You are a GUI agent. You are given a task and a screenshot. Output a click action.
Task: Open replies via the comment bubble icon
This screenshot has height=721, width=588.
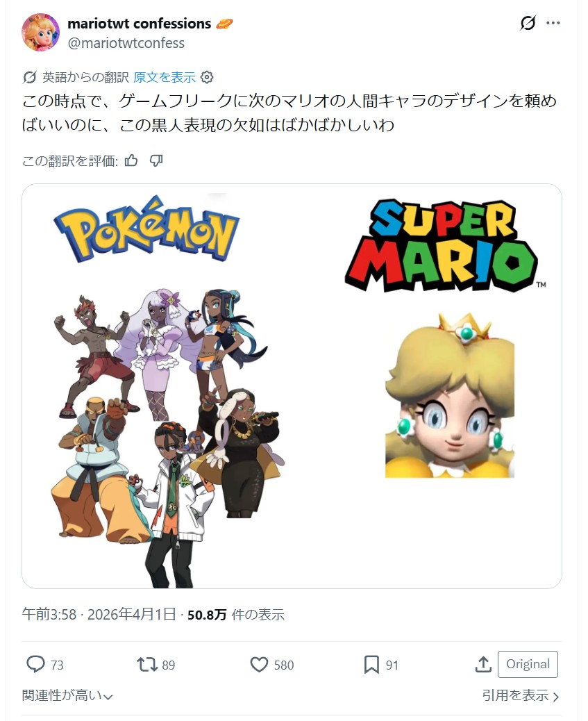tap(36, 665)
